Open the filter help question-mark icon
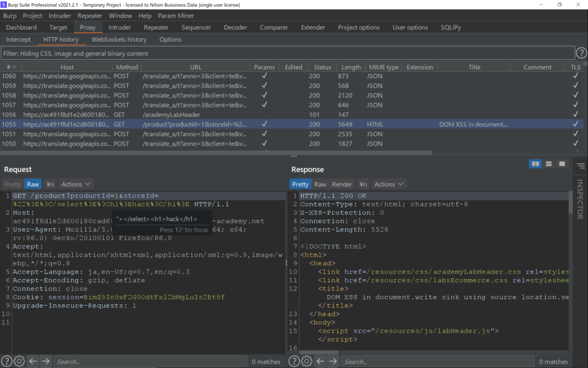The width and height of the screenshot is (588, 368). [581, 53]
